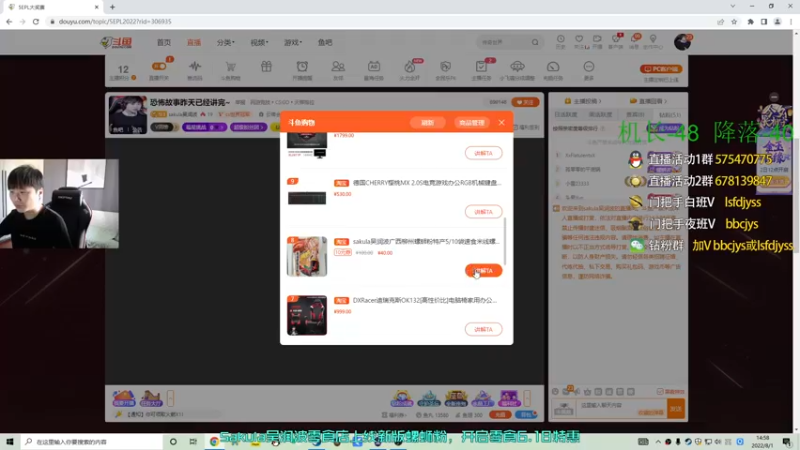Expand the 主播投稿 panel arrow
Viewport: 800px width, 450px height.
(600, 101)
